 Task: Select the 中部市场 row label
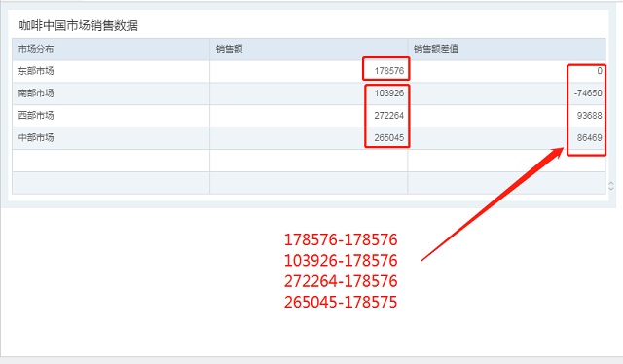36,138
